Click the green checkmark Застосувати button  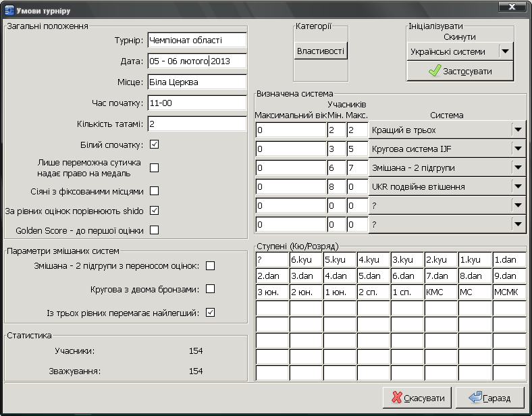click(460, 71)
